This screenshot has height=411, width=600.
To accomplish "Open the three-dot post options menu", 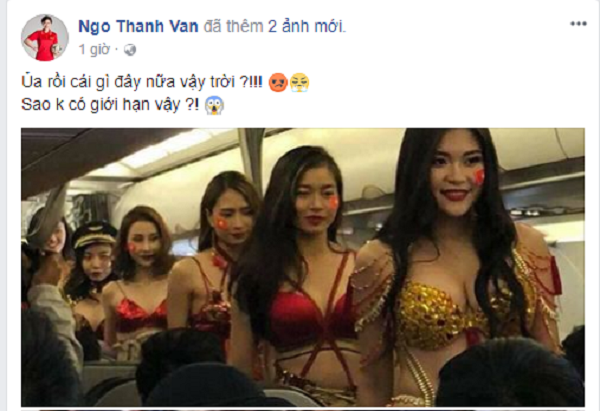I will (578, 24).
